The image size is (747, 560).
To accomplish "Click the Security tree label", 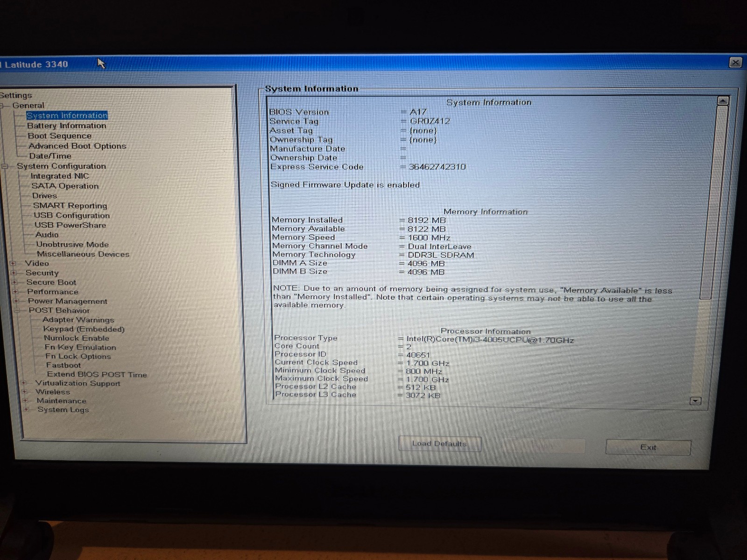I will 42,273.
